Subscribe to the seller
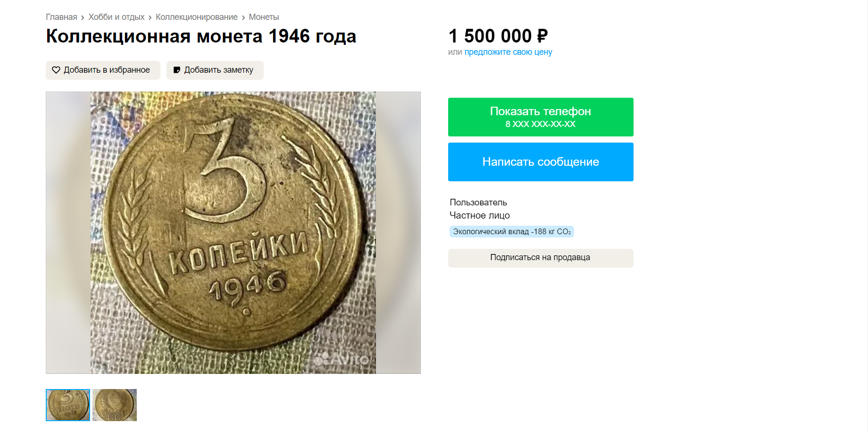 [541, 258]
